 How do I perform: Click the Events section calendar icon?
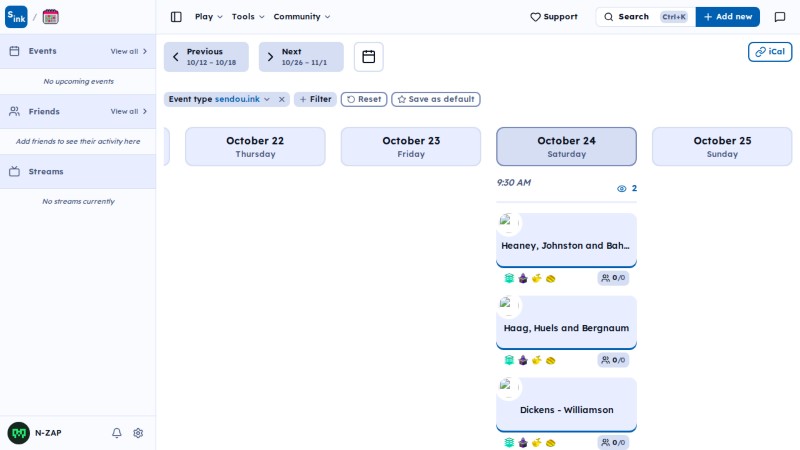pos(14,51)
